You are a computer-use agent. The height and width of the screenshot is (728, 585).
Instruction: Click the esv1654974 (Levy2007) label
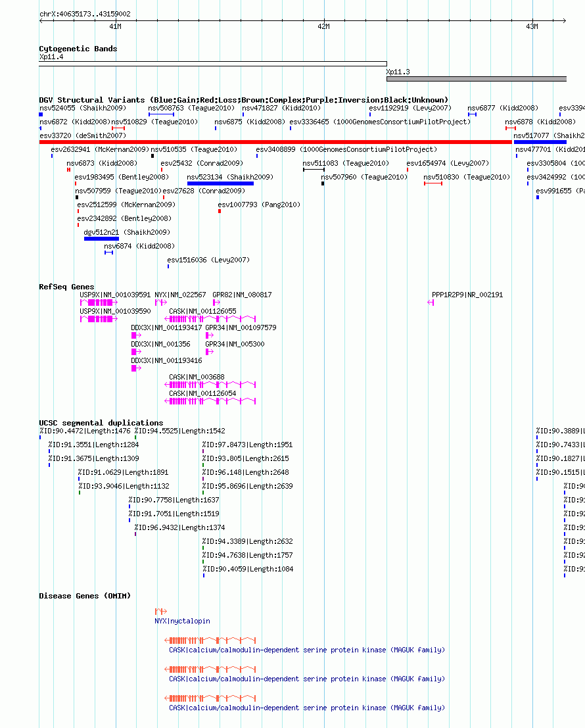pyautogui.click(x=448, y=164)
